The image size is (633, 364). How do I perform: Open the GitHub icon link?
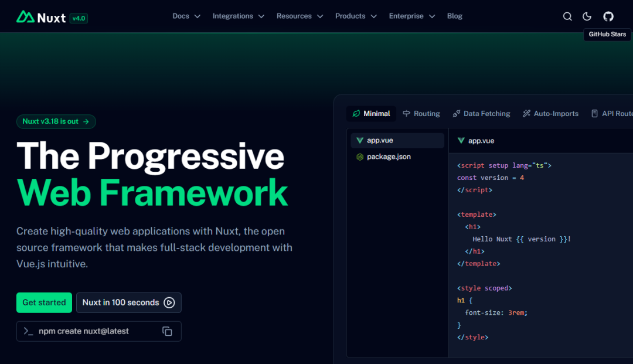click(608, 16)
